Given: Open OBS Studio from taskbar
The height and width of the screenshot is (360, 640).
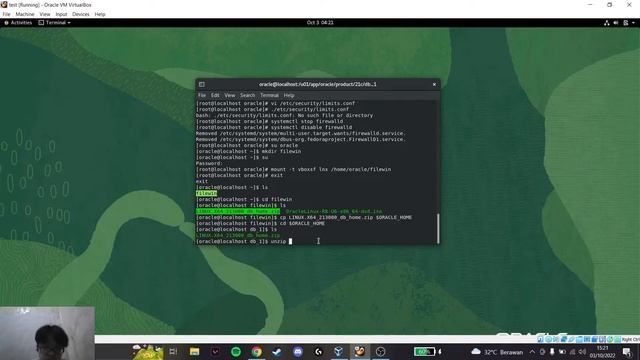Looking at the screenshot, I should (x=380, y=351).
